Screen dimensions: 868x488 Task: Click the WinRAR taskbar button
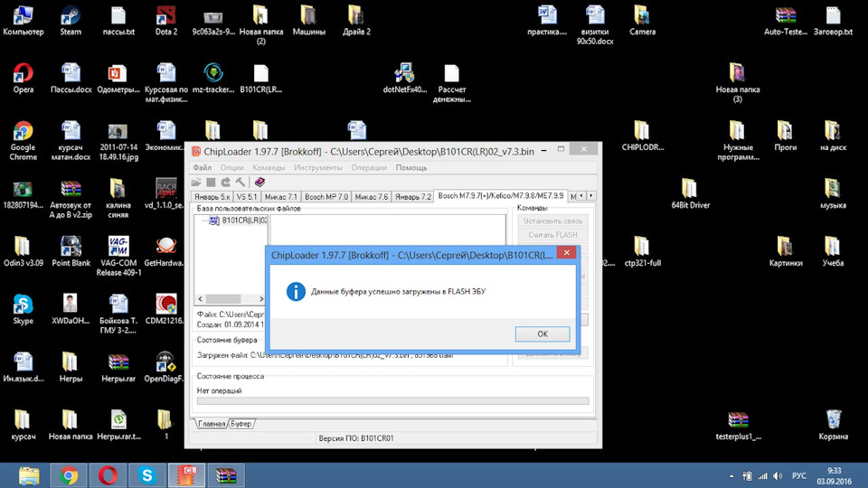pos(226,475)
